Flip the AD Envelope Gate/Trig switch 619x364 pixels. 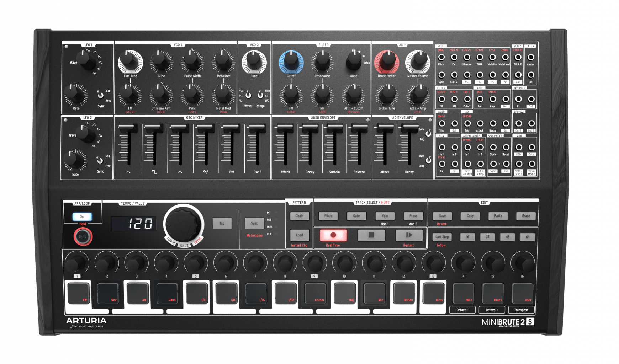click(428, 133)
